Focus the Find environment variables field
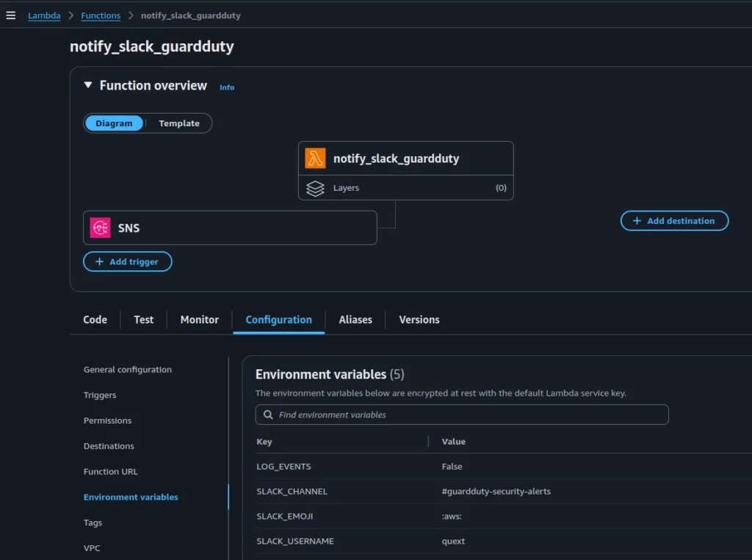Screen dimensions: 752x560 click(462, 415)
